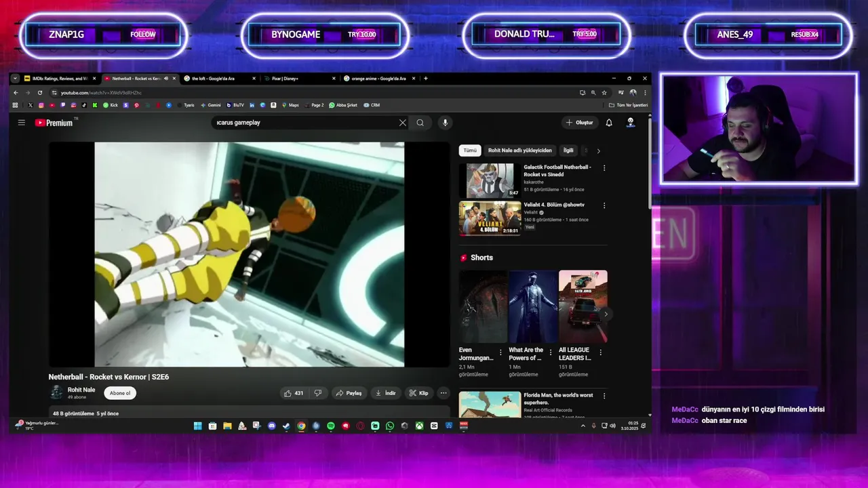Open the Abba Şirket bookmark
The width and height of the screenshot is (868, 488).
coord(344,105)
